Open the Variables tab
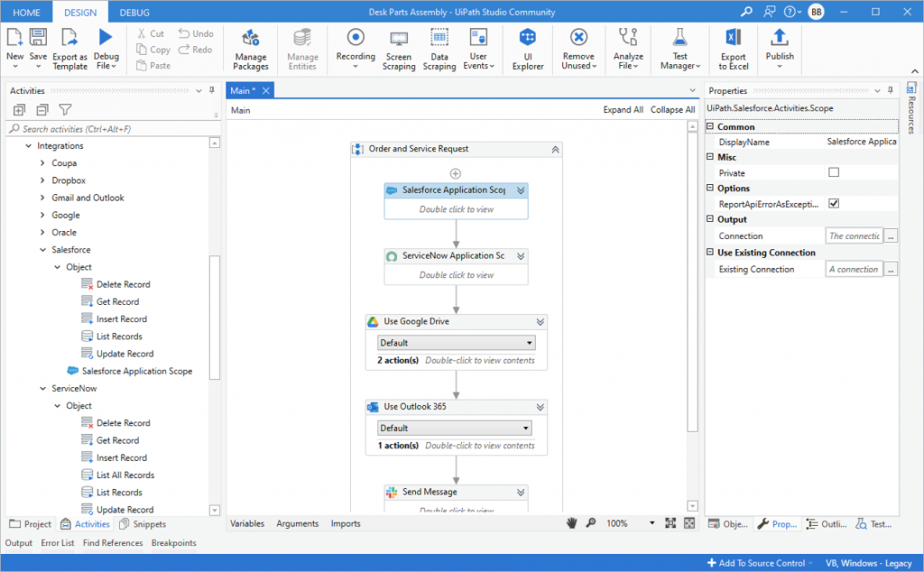This screenshot has width=924, height=572. (247, 523)
